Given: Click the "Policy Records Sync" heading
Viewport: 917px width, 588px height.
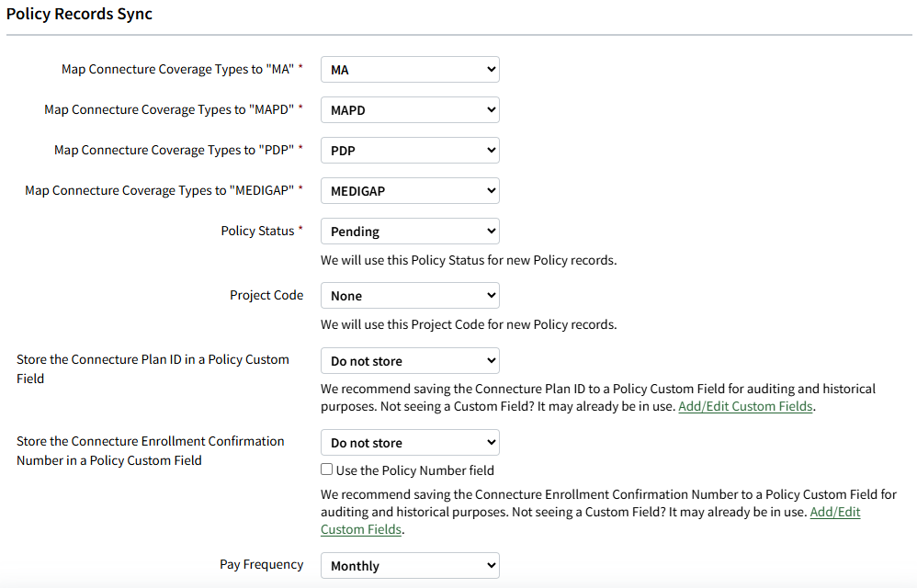Looking at the screenshot, I should (80, 14).
